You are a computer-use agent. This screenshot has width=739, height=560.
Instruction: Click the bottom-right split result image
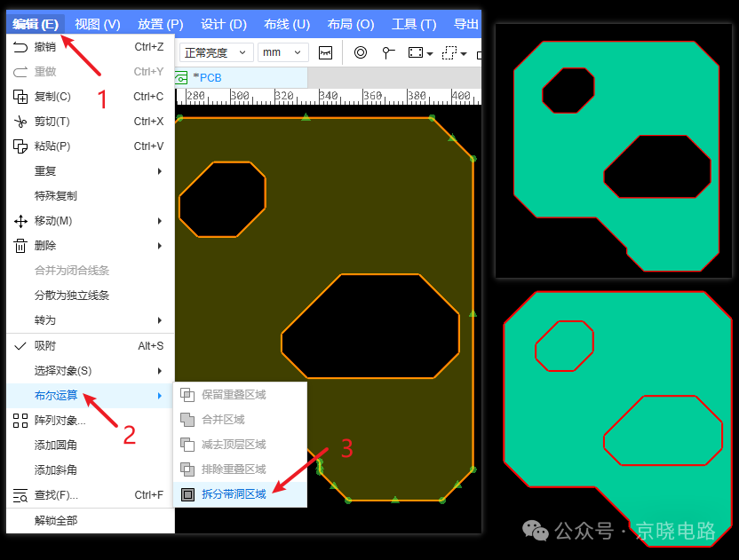pyautogui.click(x=617, y=419)
